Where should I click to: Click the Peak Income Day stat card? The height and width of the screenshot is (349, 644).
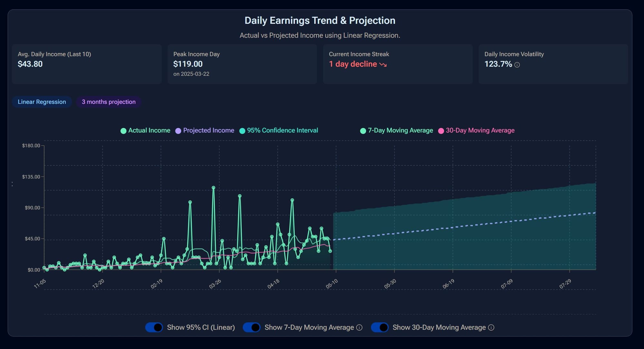tap(242, 64)
